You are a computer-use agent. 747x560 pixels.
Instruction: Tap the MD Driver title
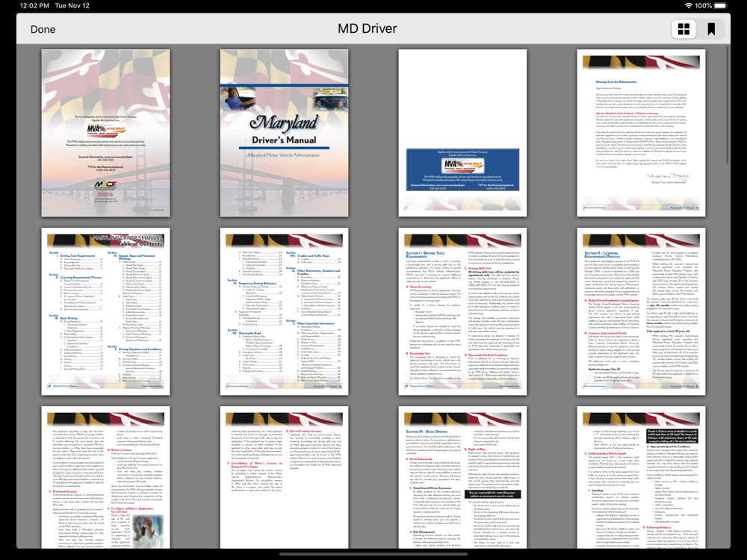(368, 28)
